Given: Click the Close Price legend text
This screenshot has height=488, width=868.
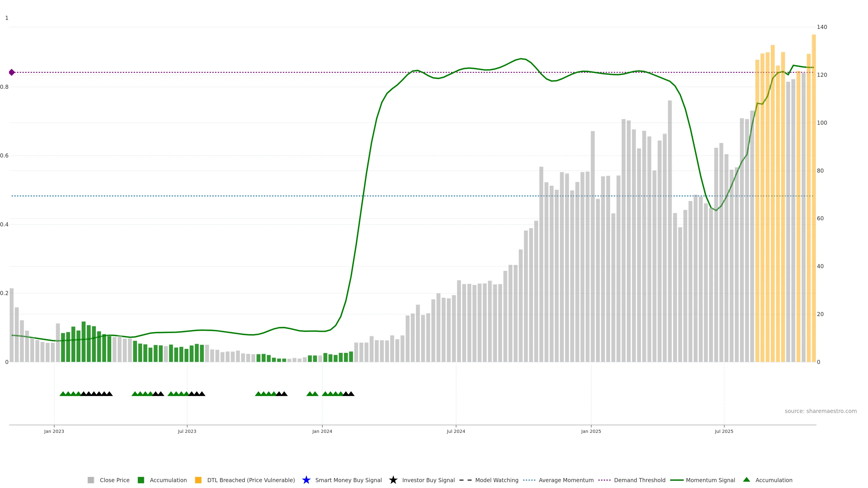Looking at the screenshot, I should [x=115, y=480].
